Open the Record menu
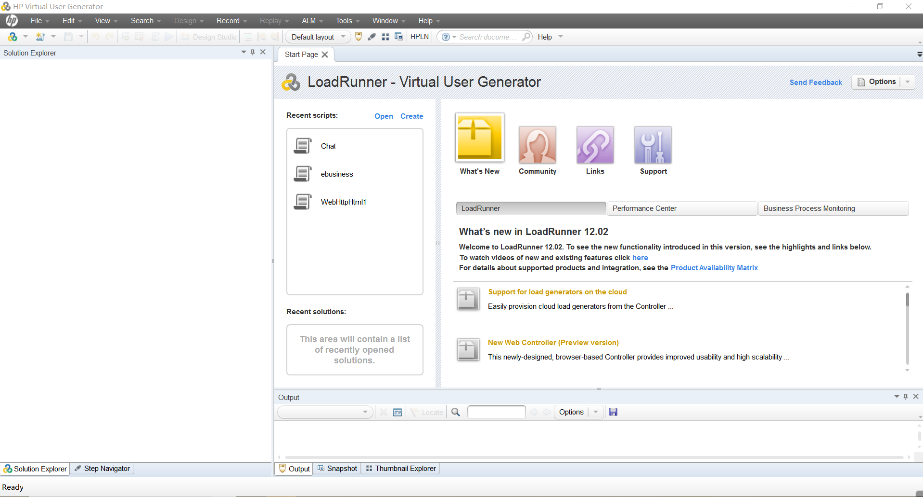 (x=231, y=21)
